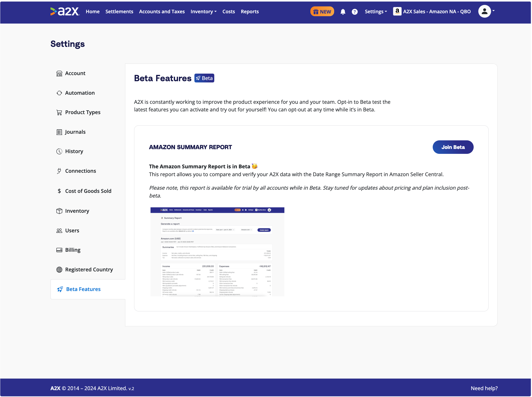This screenshot has width=532, height=397.
Task: Click the Automation refresh icon
Action: (59, 93)
